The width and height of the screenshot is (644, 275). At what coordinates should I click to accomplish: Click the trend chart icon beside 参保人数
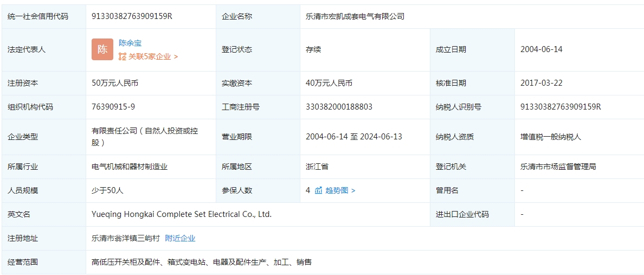pyautogui.click(x=319, y=190)
